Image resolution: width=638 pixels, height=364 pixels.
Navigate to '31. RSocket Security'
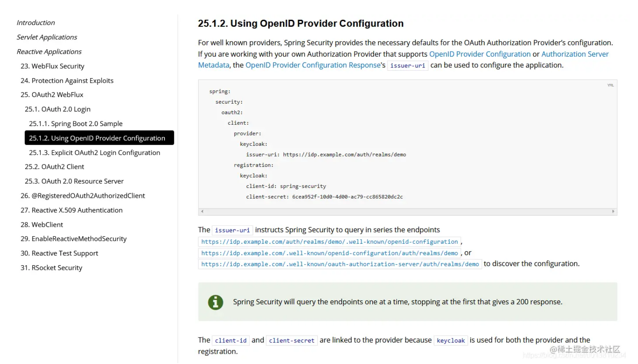point(51,267)
